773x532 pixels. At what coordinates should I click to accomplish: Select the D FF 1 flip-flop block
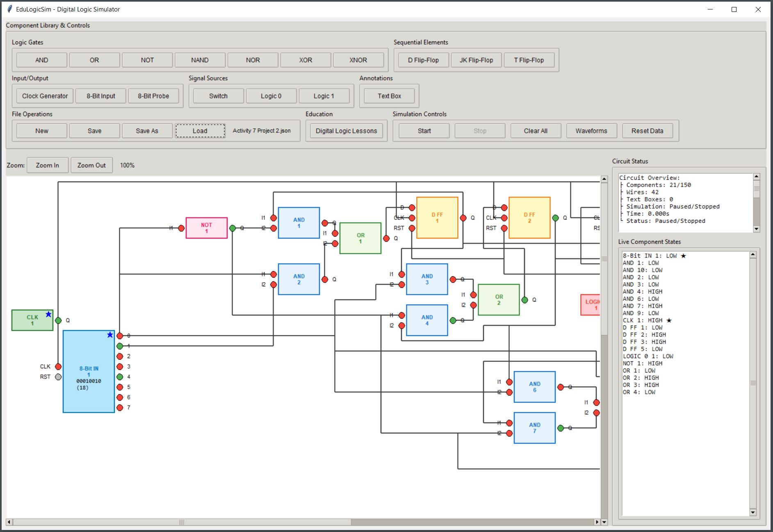click(x=437, y=218)
